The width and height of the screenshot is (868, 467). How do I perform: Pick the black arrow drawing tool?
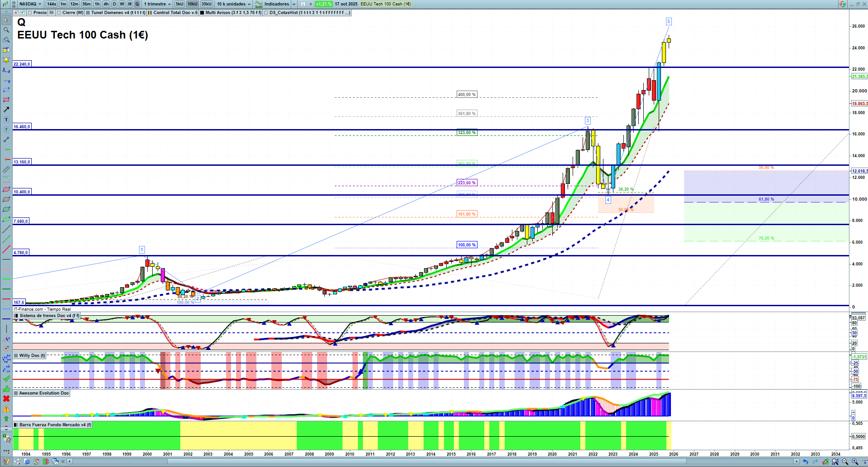[6, 110]
